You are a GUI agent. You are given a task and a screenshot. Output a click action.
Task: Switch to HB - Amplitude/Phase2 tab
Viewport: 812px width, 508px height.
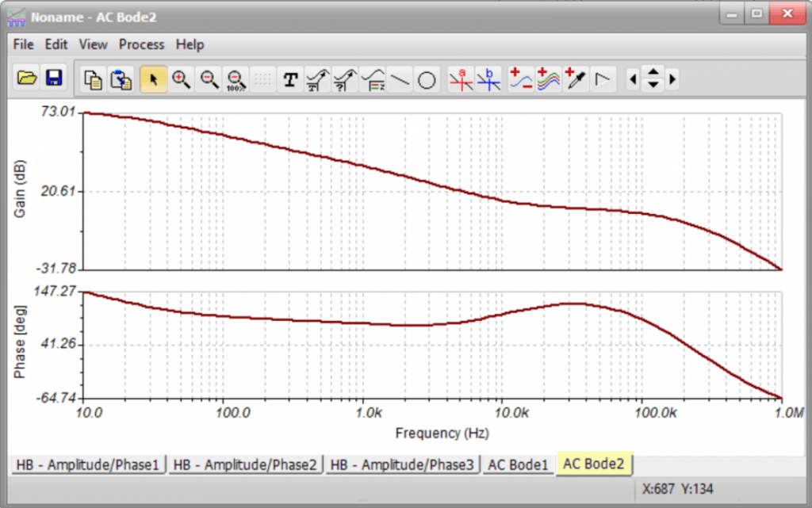pyautogui.click(x=246, y=464)
